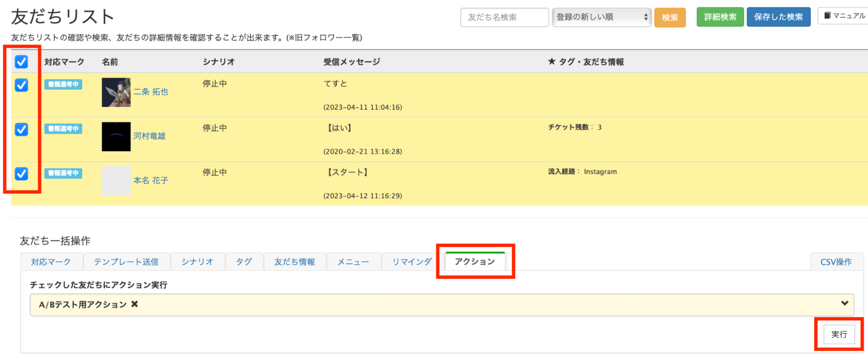868x359 pixels.
Task: Expand the action selection dropdown arrow
Action: (845, 303)
